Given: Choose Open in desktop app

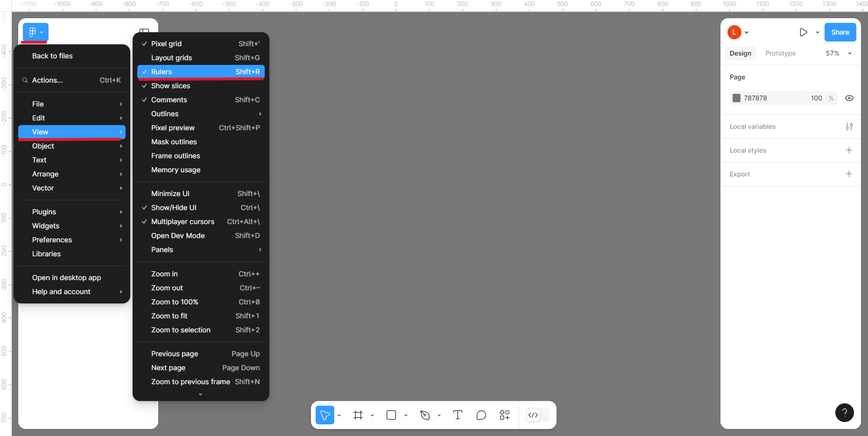Looking at the screenshot, I should coord(72,278).
